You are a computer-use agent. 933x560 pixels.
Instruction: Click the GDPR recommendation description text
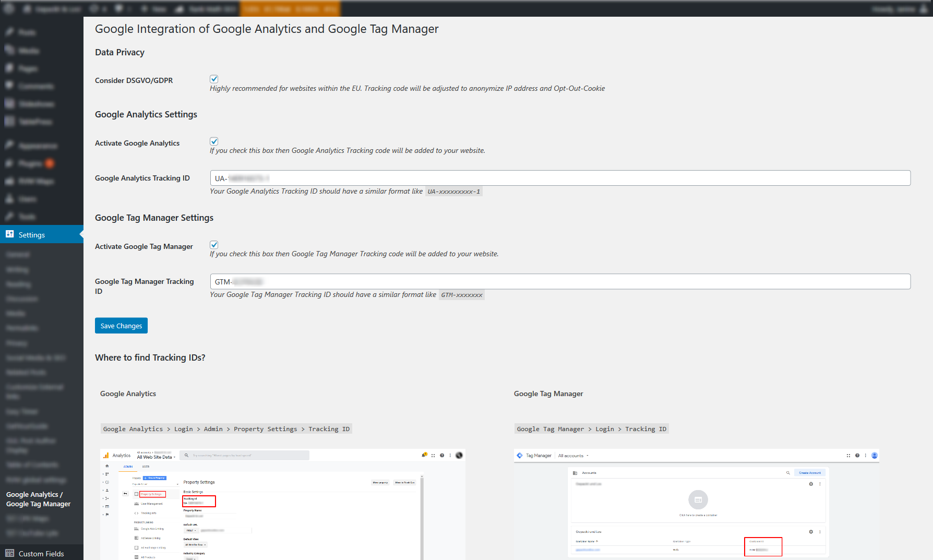[407, 89]
